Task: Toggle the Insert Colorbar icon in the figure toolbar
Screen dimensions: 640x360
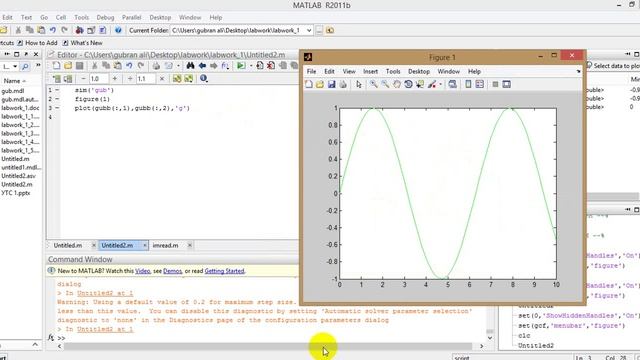Action: (x=468, y=84)
